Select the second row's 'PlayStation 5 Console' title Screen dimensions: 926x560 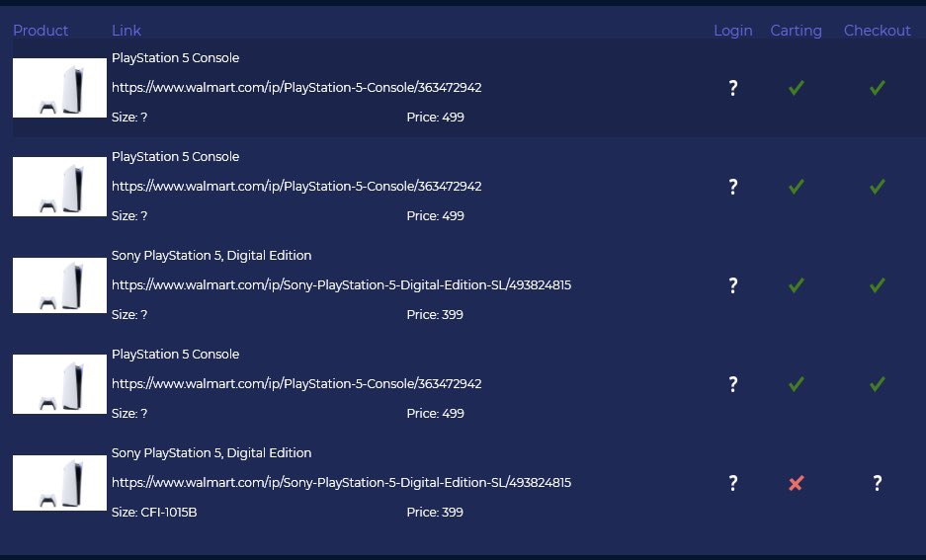click(175, 157)
